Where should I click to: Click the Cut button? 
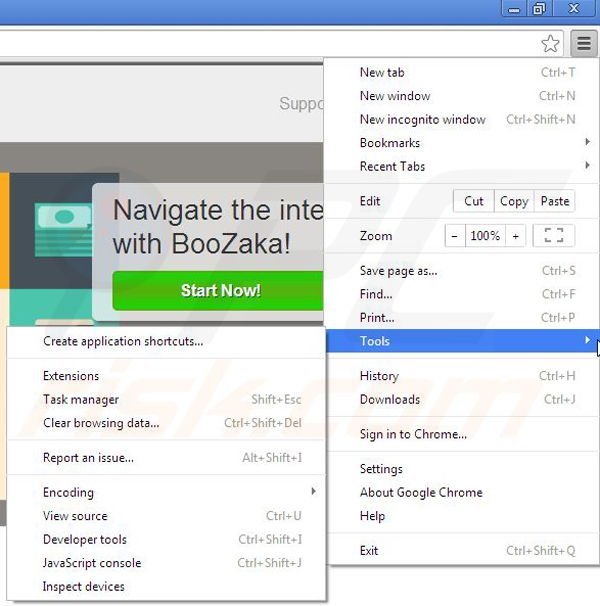[x=474, y=201]
